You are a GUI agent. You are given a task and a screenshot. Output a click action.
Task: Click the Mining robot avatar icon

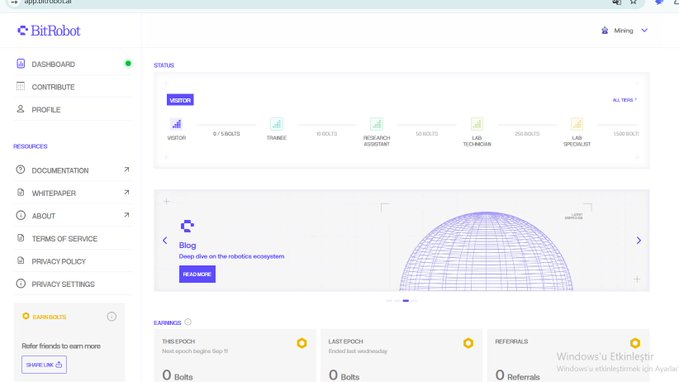(605, 30)
